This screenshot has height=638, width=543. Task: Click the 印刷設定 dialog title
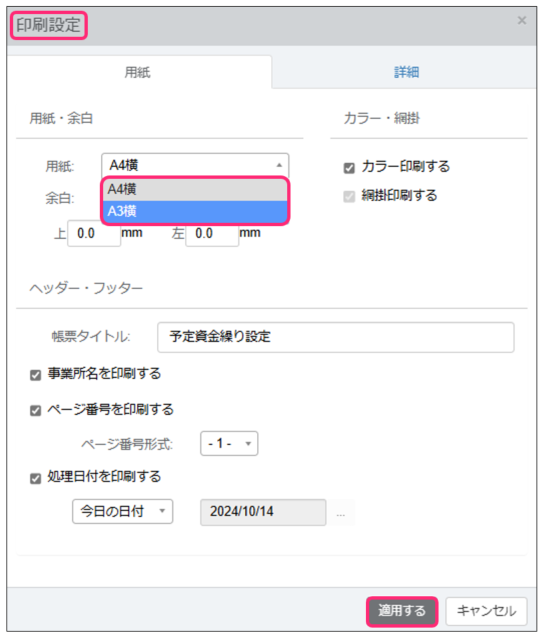coord(48,25)
